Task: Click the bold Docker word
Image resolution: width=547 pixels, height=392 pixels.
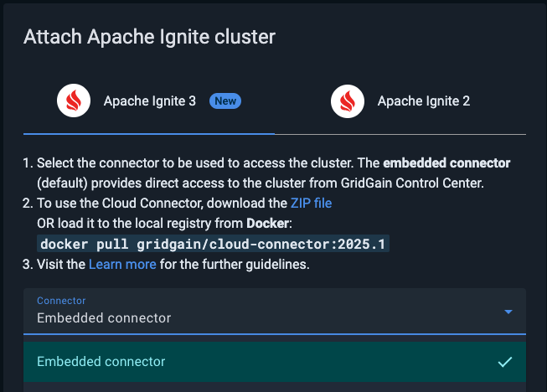Action: pos(269,224)
